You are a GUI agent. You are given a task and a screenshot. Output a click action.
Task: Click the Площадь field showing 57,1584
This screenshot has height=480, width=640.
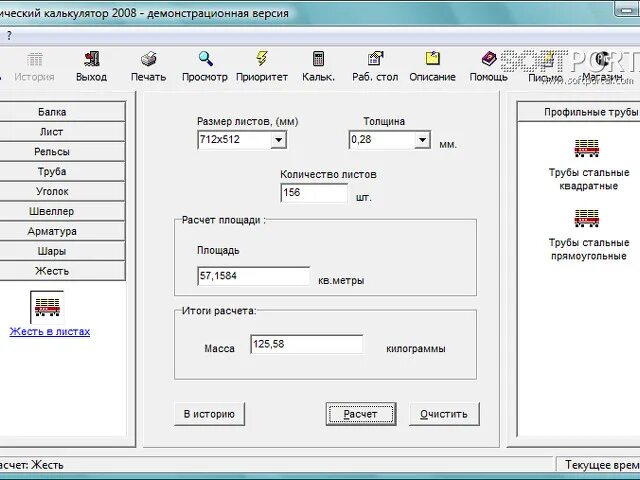click(253, 276)
